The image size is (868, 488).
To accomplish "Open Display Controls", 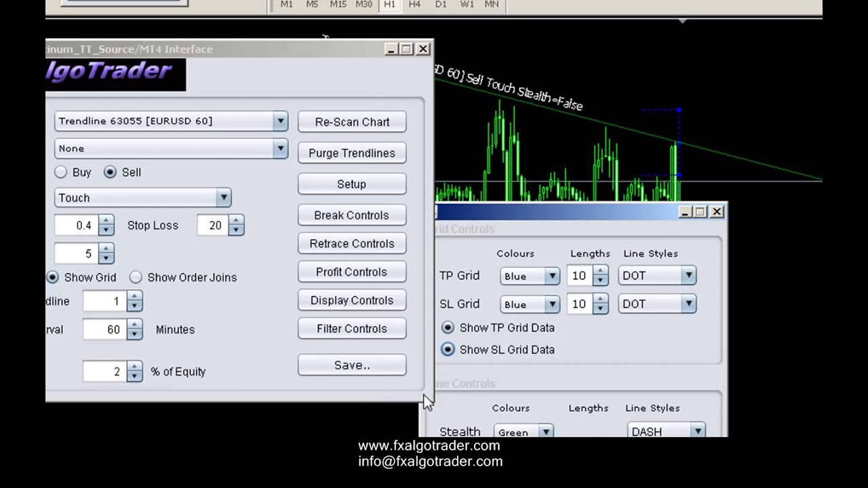I will pos(352,301).
